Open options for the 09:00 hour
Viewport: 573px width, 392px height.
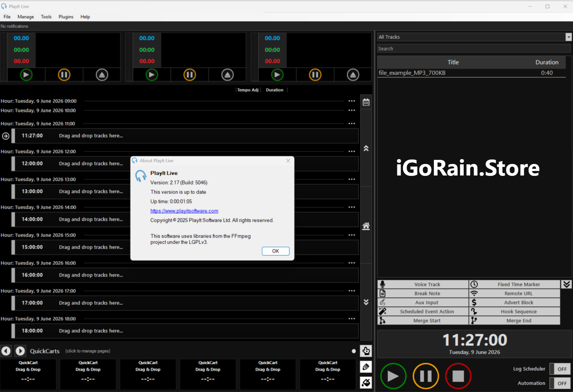[x=352, y=101]
